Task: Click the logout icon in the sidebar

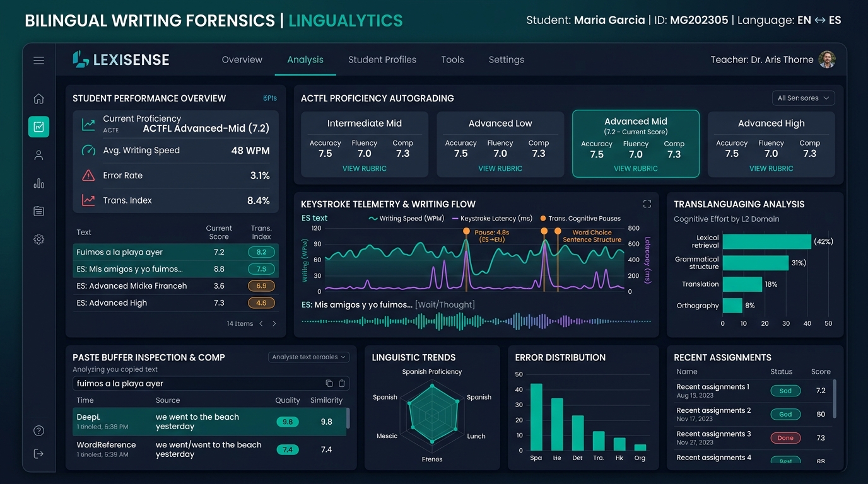Action: [x=38, y=454]
